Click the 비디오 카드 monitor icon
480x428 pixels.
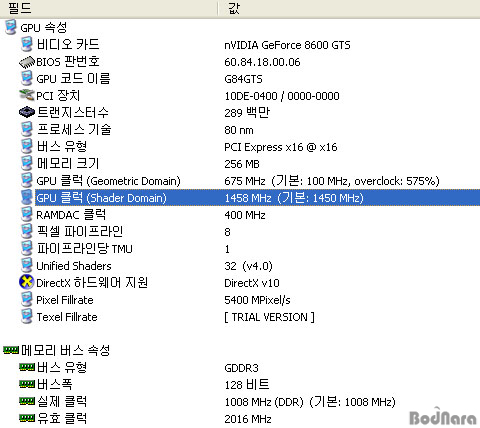point(27,44)
